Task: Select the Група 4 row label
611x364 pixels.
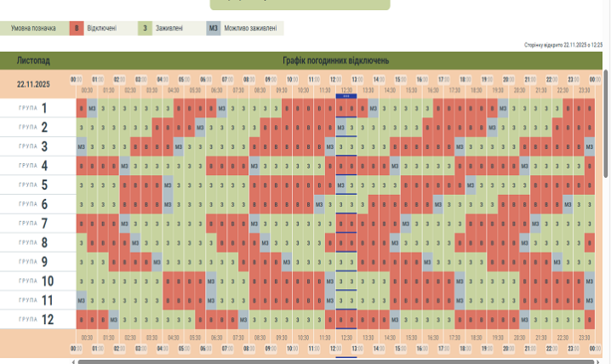Action: [33, 165]
